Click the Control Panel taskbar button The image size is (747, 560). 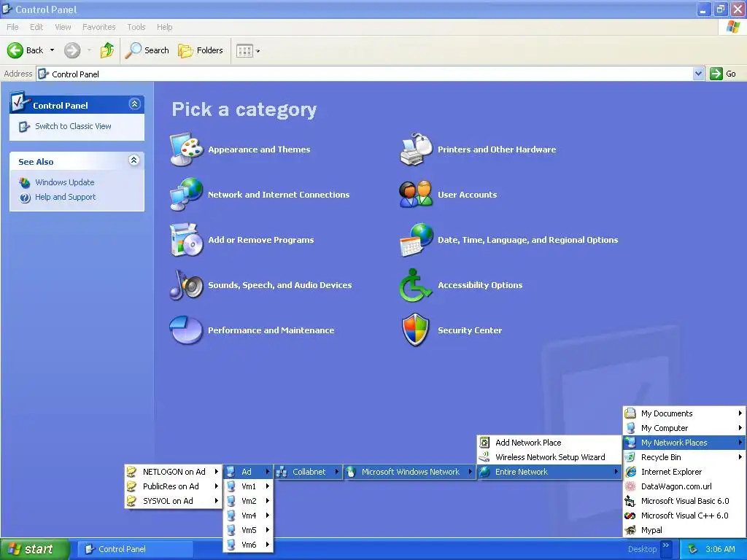[135, 549]
